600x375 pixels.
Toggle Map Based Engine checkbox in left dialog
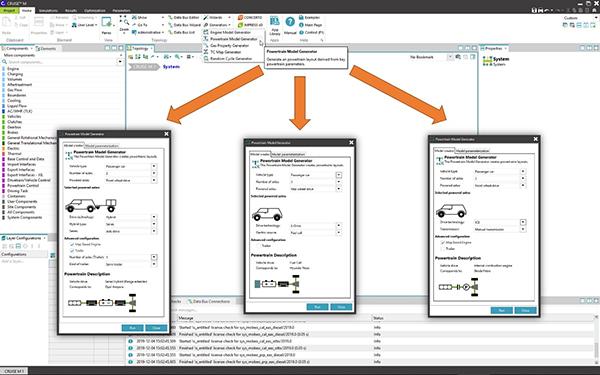72,244
